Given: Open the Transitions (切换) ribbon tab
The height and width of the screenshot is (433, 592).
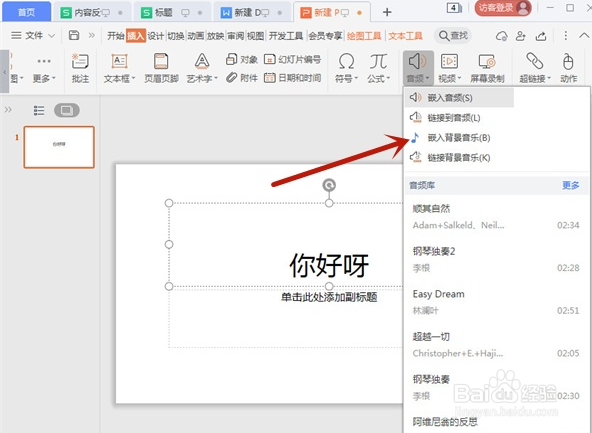Looking at the screenshot, I should 176,36.
